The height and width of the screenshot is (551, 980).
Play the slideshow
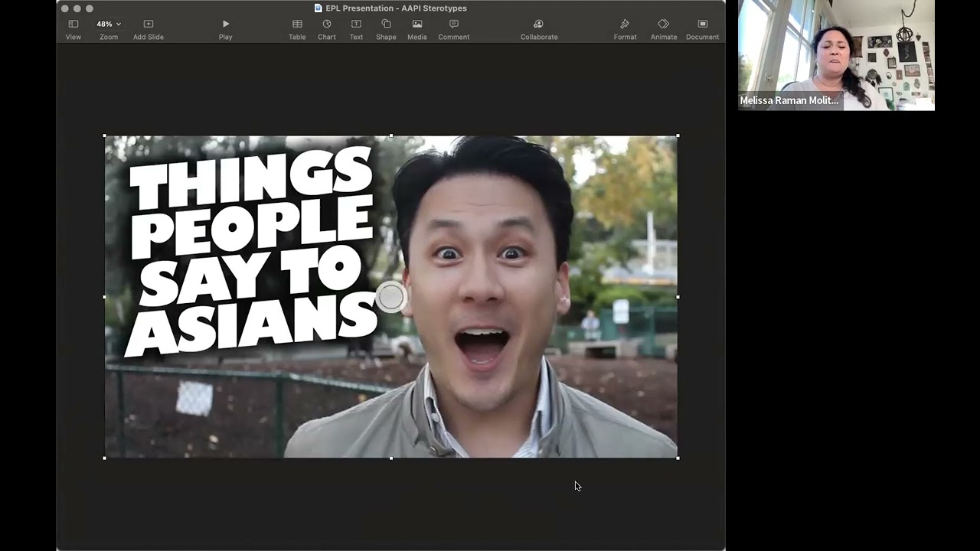tap(225, 29)
